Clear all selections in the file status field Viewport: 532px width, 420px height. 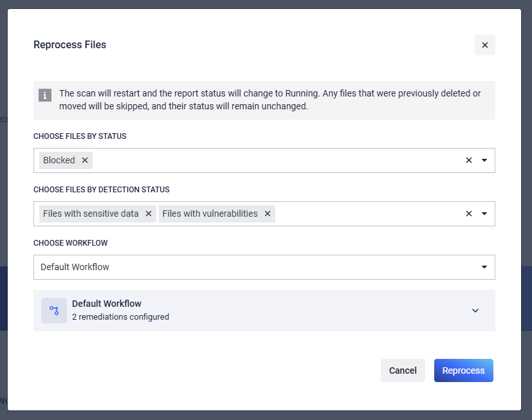469,160
